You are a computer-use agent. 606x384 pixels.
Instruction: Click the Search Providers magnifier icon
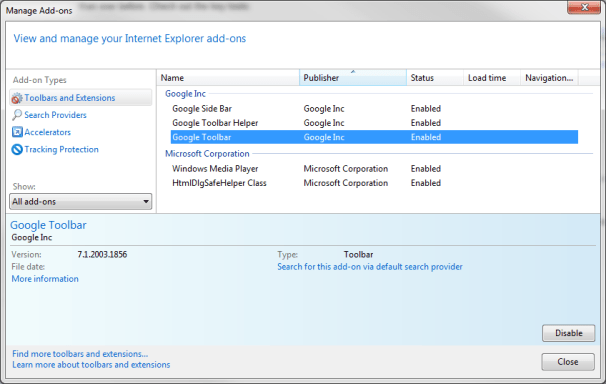click(17, 115)
